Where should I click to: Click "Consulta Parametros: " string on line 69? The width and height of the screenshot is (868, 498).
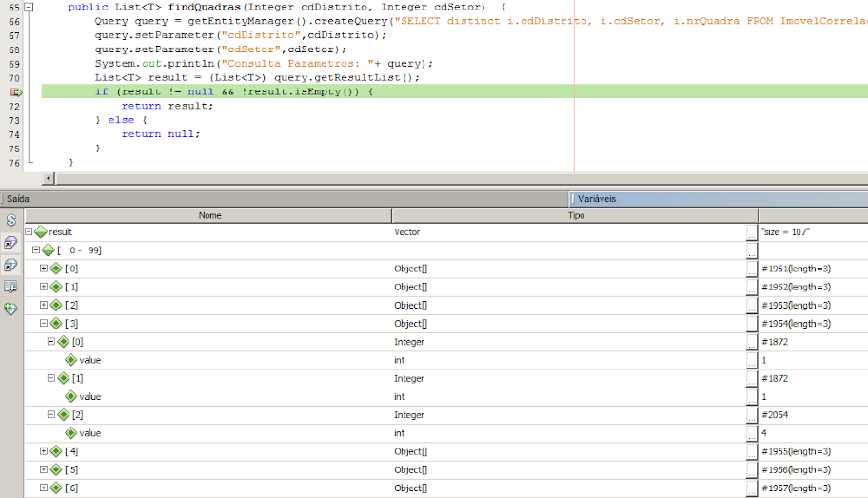click(298, 64)
